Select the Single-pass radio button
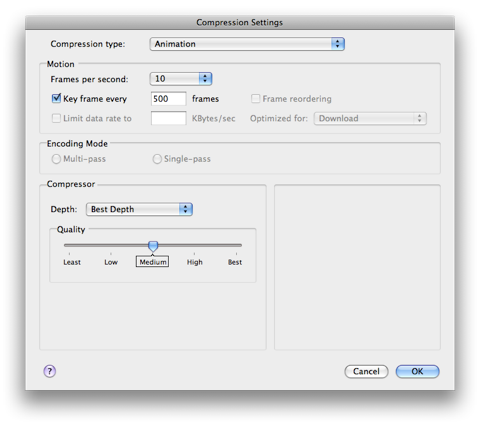 [157, 159]
